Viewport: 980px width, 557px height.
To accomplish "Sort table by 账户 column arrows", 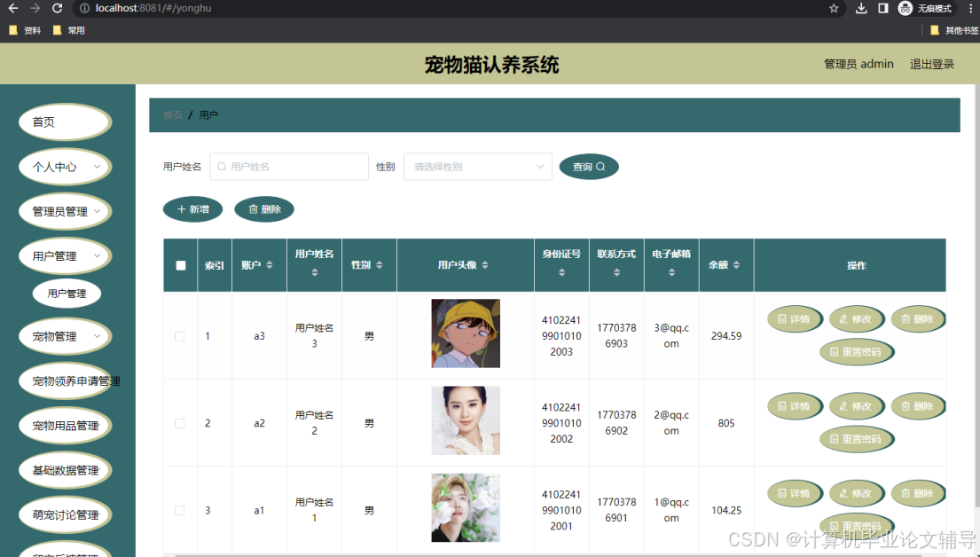I will [x=270, y=265].
